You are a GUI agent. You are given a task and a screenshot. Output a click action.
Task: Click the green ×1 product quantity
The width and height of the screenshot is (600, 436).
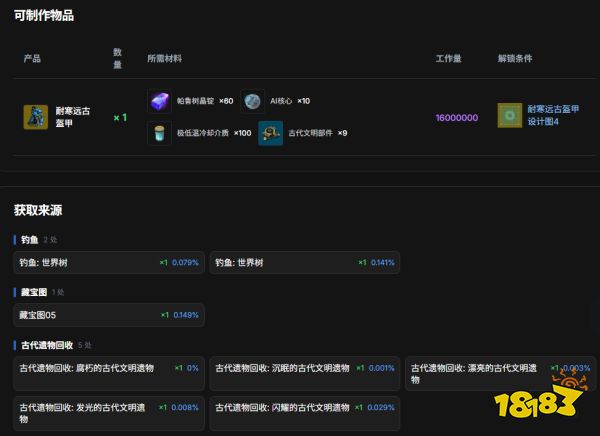click(120, 118)
